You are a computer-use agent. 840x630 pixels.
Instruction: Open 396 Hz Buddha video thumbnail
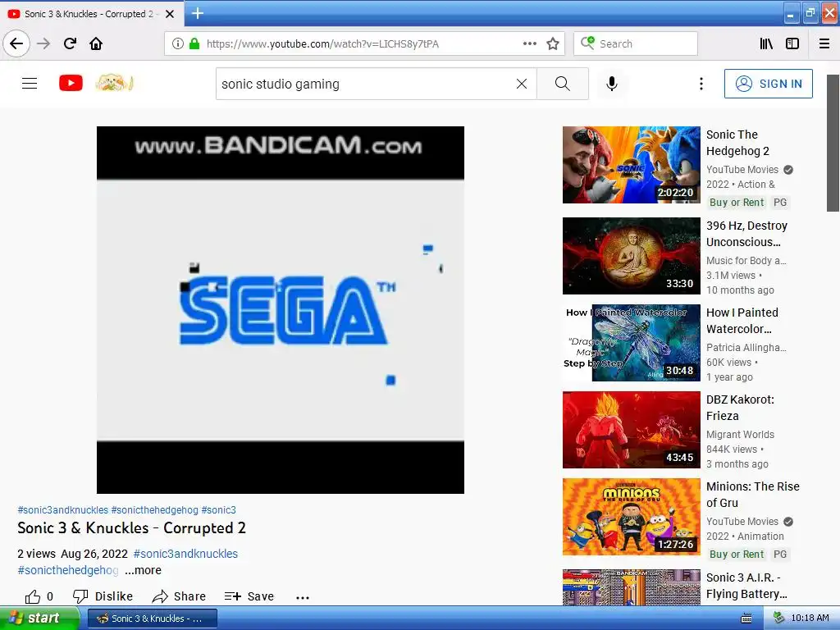(631, 256)
